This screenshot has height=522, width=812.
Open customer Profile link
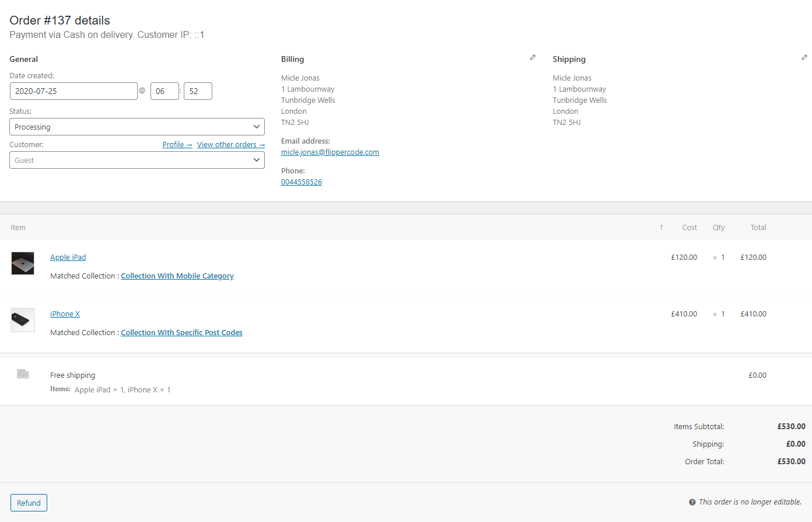177,145
